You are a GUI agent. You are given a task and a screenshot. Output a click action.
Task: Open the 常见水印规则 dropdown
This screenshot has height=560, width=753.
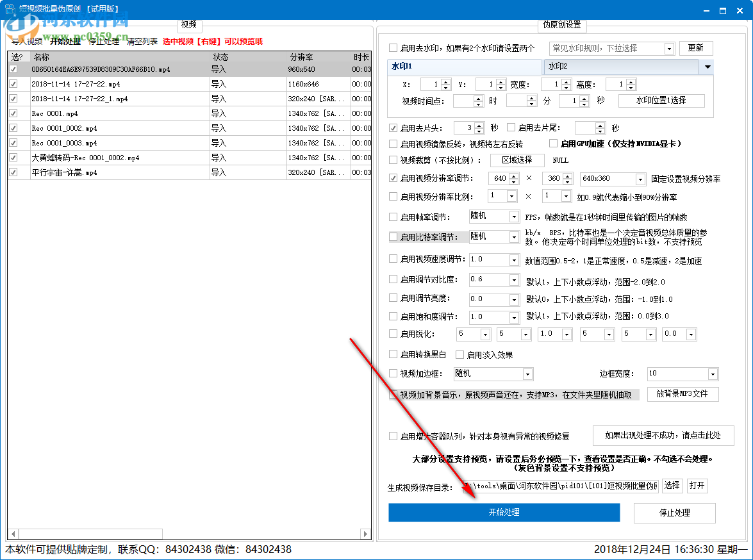coord(669,49)
